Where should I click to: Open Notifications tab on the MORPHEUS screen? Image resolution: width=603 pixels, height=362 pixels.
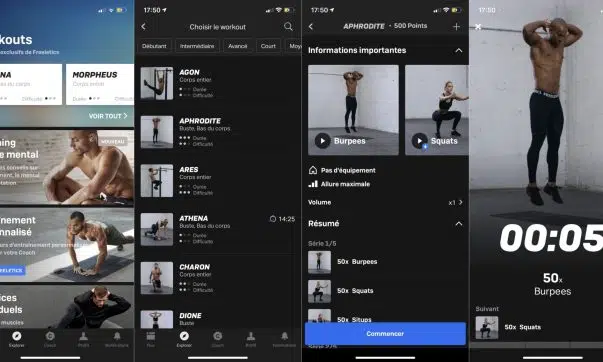117,339
